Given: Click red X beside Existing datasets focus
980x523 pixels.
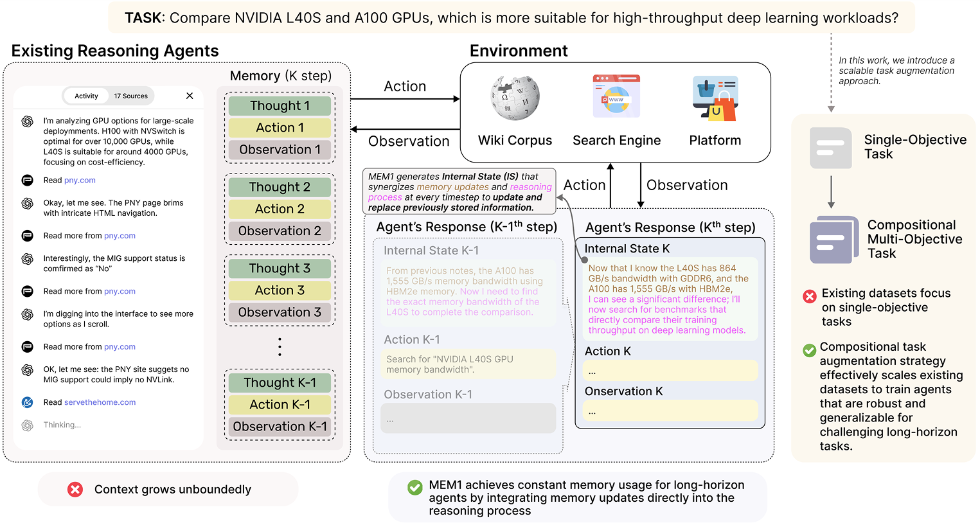Looking at the screenshot, I should pyautogui.click(x=809, y=296).
